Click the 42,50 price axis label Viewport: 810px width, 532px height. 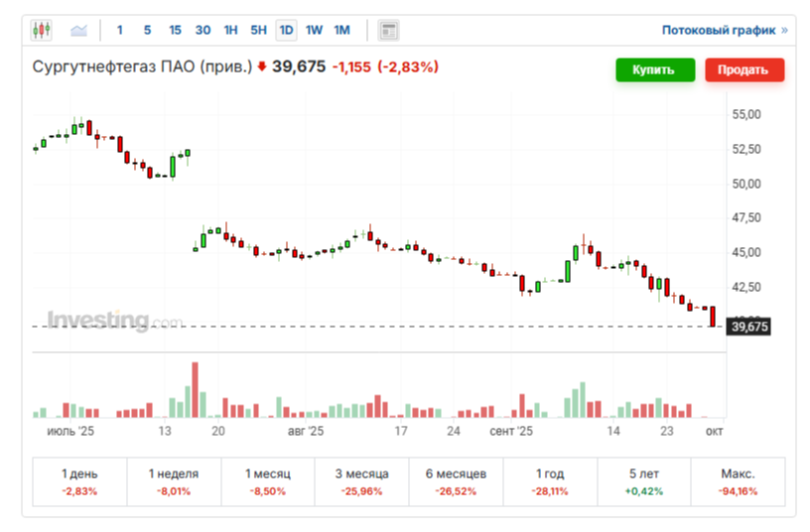746,287
